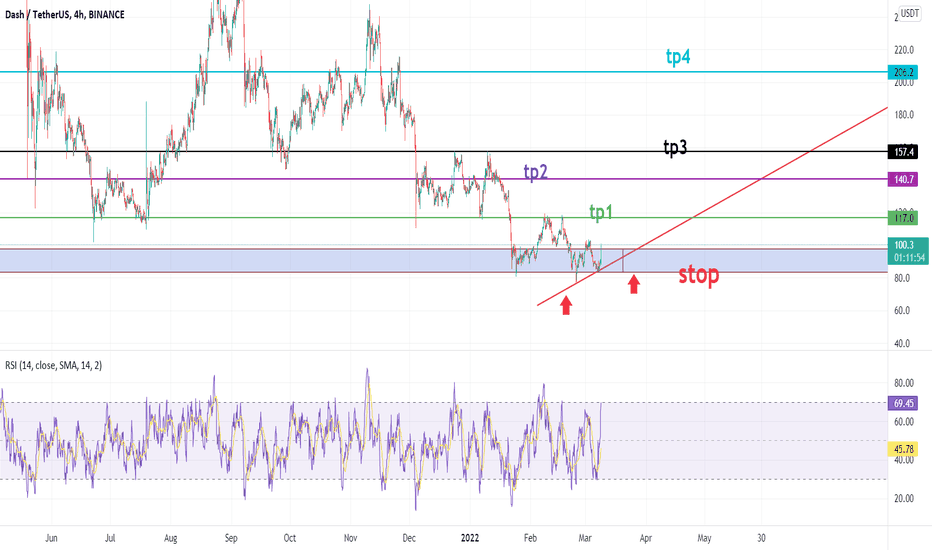The width and height of the screenshot is (932, 550).
Task: Select the tp2 text label
Action: (535, 172)
